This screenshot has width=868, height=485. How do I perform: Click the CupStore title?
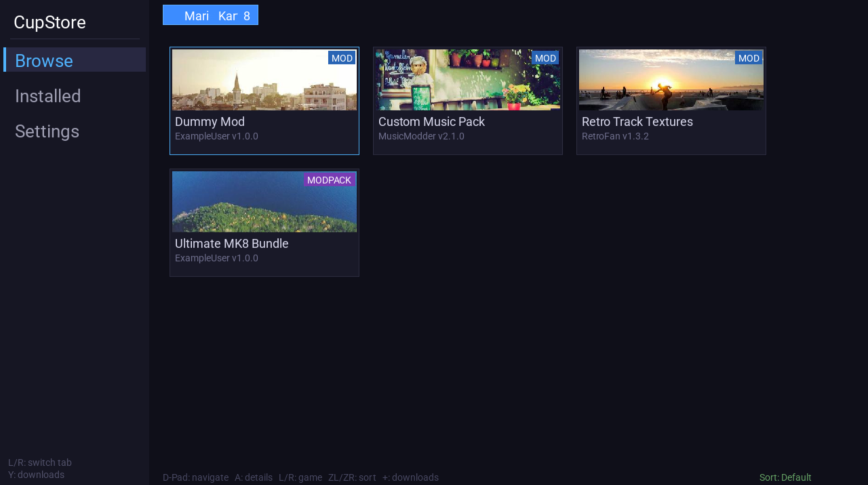[50, 22]
